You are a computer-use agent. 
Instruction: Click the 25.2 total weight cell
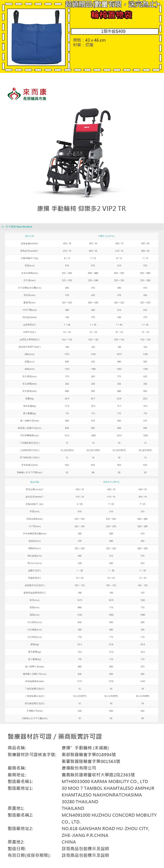145,398
